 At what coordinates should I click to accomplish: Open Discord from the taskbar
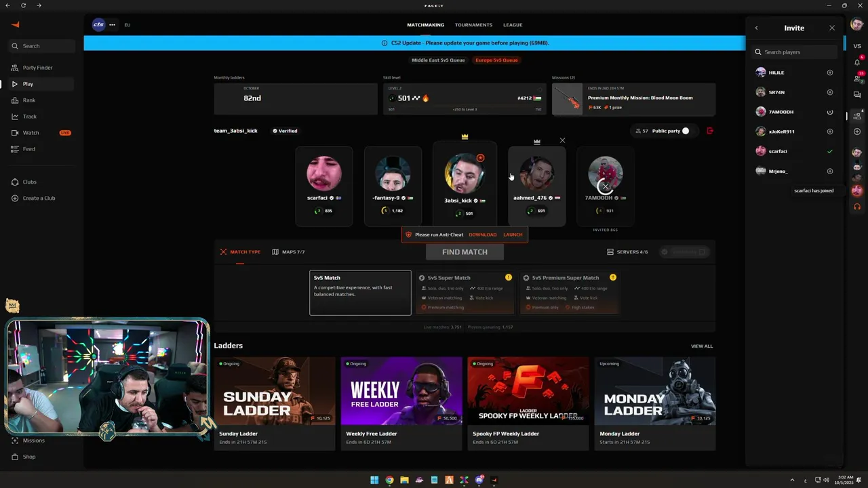479,480
